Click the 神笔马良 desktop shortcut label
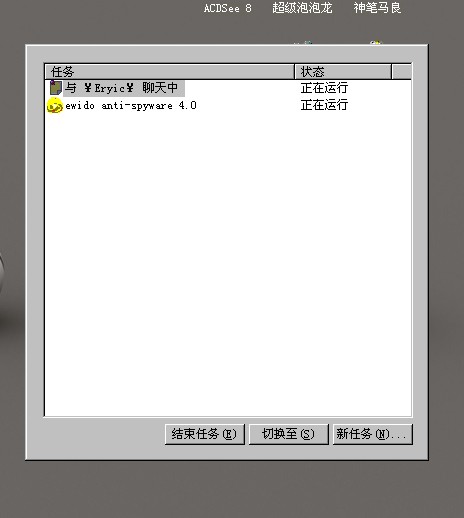 click(377, 8)
